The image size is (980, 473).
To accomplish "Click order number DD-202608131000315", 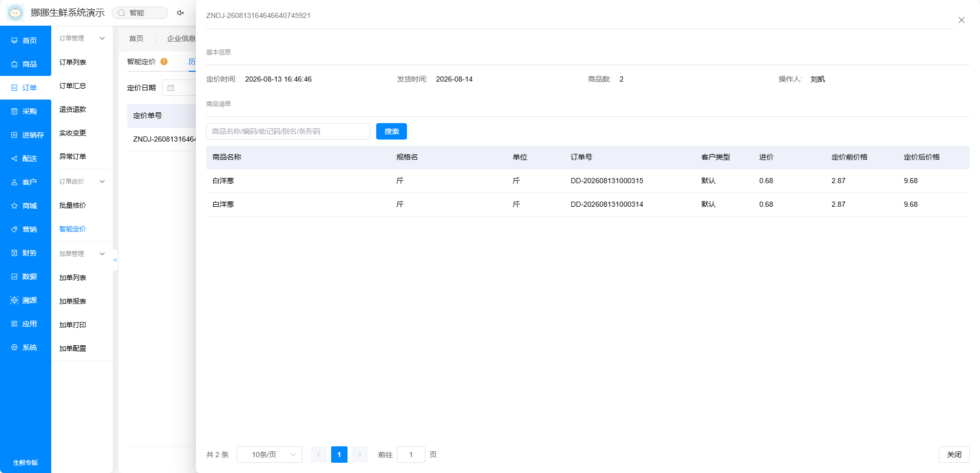I will [x=607, y=181].
